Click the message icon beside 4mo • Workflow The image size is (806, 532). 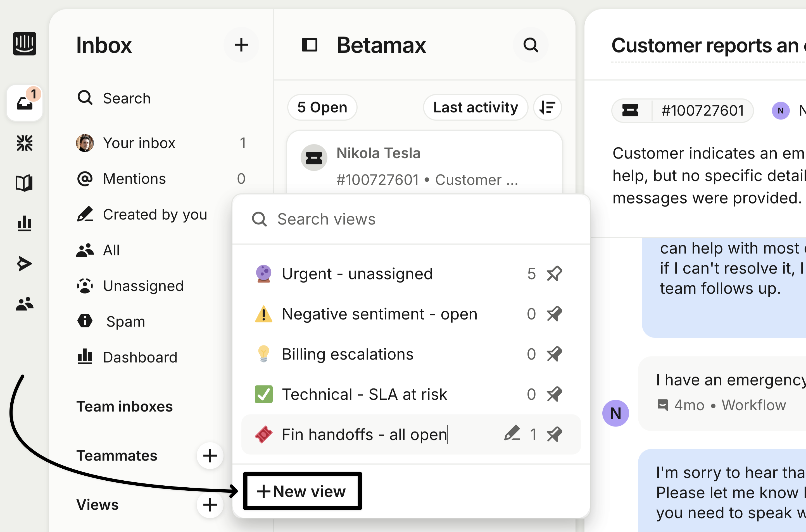(x=662, y=405)
